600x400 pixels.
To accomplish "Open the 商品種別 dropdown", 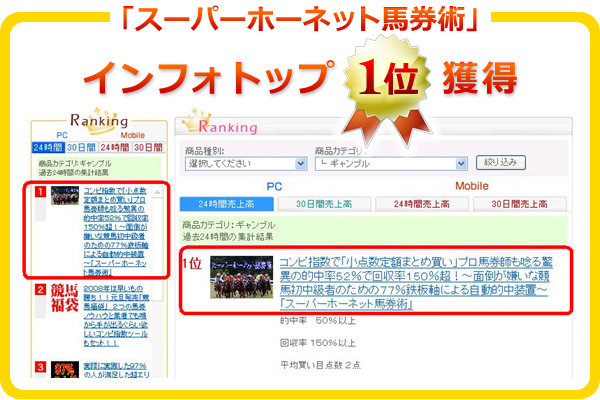I will point(246,164).
